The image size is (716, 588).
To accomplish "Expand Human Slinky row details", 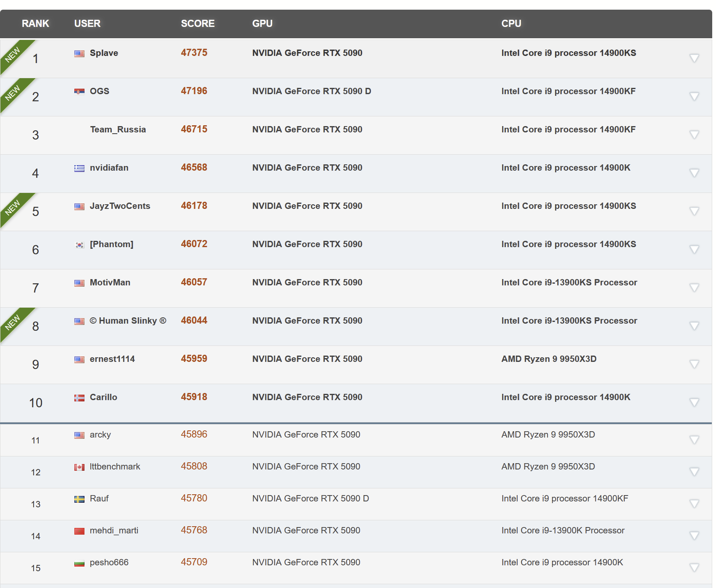I will pos(694,326).
